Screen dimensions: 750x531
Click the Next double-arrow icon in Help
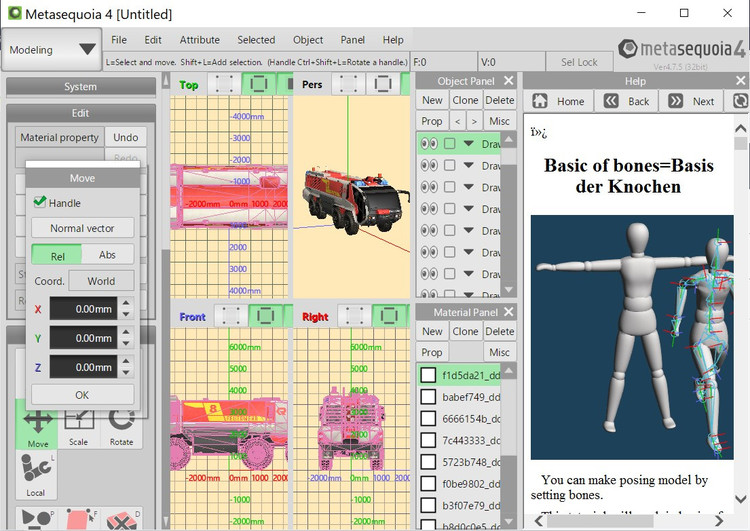(x=675, y=101)
